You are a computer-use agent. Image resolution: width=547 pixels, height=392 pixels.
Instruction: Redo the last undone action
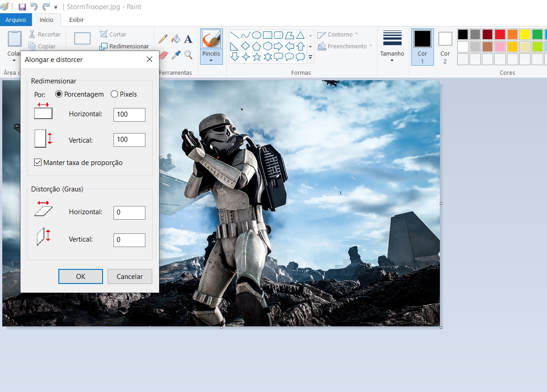[46, 7]
